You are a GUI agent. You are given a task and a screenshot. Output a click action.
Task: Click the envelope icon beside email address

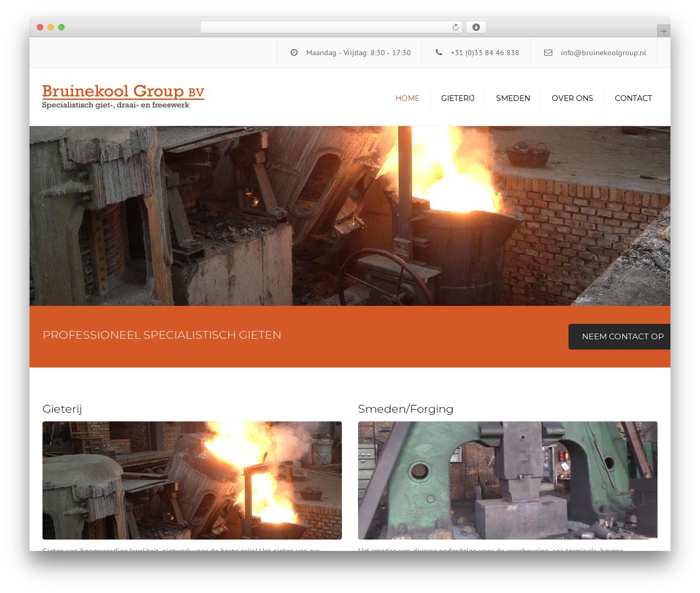pos(548,53)
